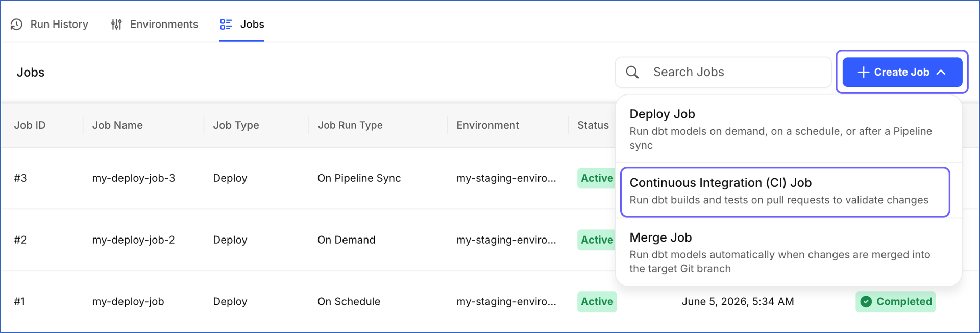Click the Environments sliders icon
This screenshot has width=980, height=333.
coord(116,25)
